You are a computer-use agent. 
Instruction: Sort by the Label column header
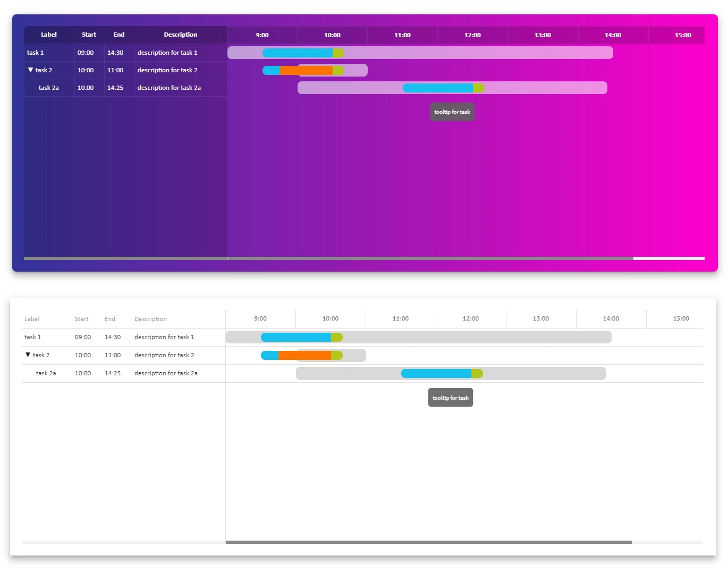[48, 35]
